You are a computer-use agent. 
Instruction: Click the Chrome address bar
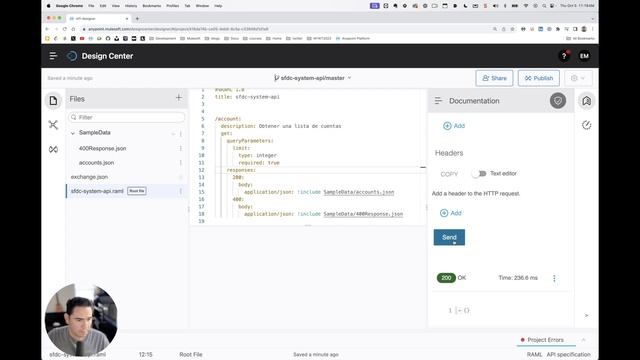tap(286, 29)
